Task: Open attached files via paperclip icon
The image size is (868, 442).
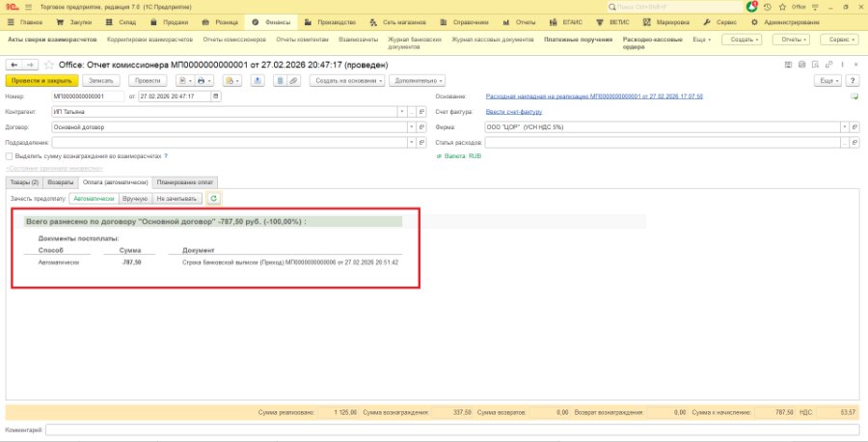Action: tap(293, 81)
